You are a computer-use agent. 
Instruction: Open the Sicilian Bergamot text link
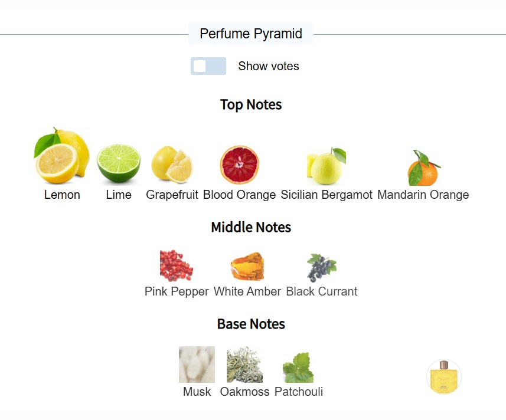(x=327, y=195)
